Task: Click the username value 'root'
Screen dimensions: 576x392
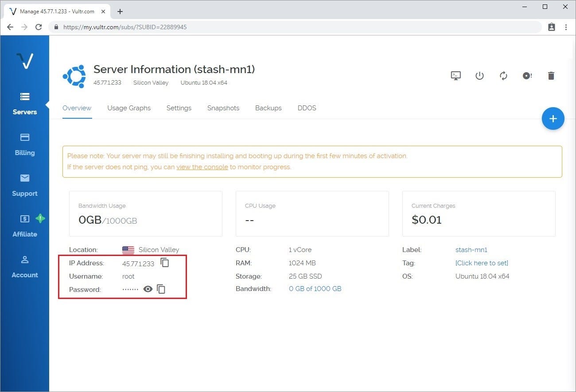Action: (x=128, y=276)
